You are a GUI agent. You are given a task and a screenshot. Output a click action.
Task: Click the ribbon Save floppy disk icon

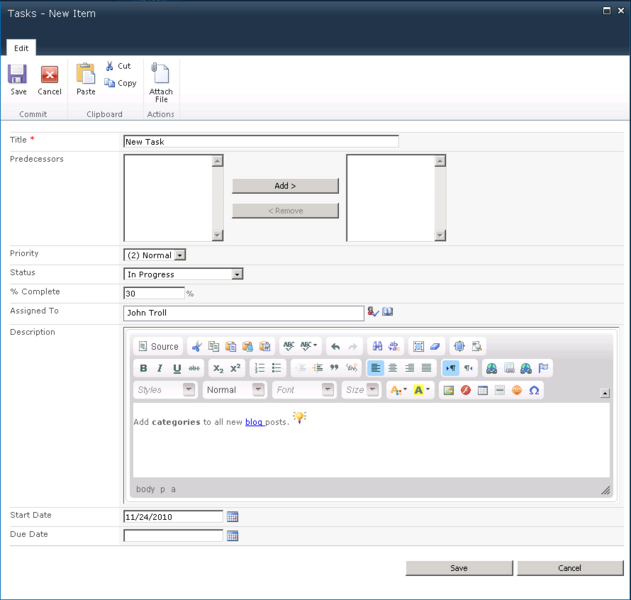click(x=18, y=74)
